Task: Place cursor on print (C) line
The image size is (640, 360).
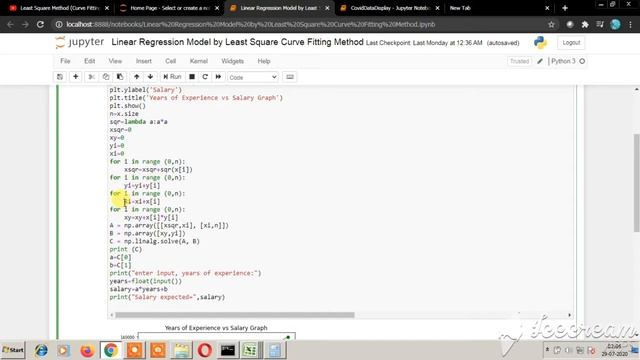Action: [126, 249]
